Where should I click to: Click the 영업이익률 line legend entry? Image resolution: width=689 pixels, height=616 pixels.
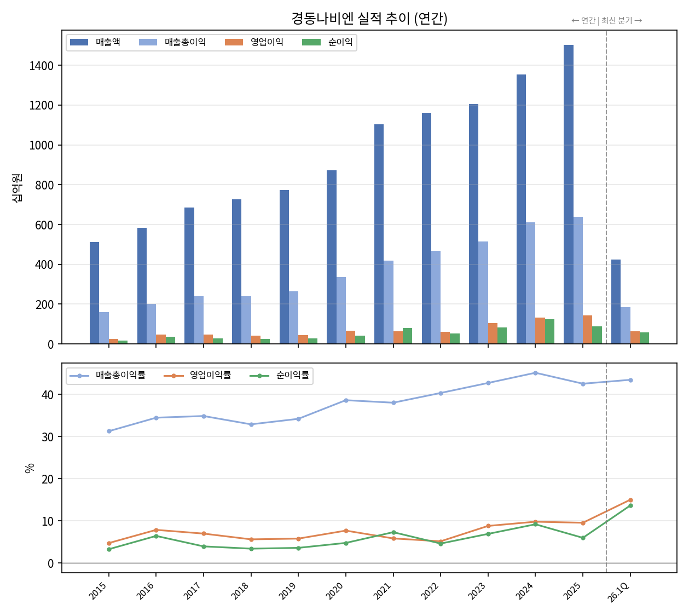tap(198, 376)
